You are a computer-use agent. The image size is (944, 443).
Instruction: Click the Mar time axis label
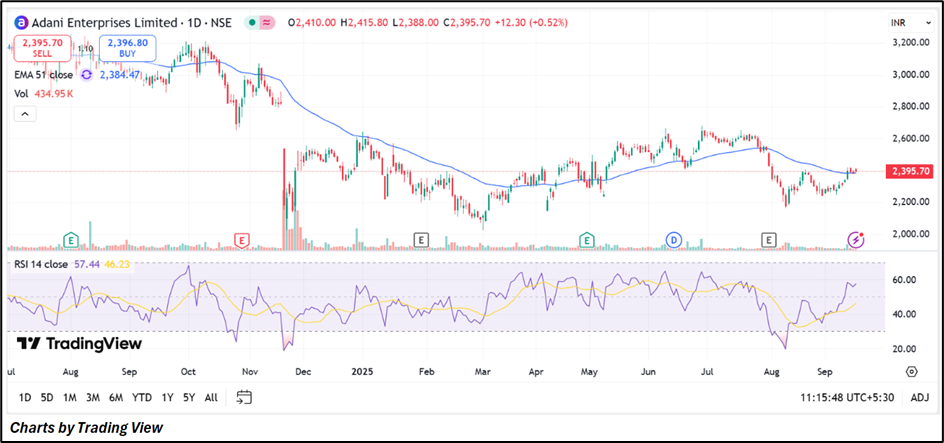(483, 372)
